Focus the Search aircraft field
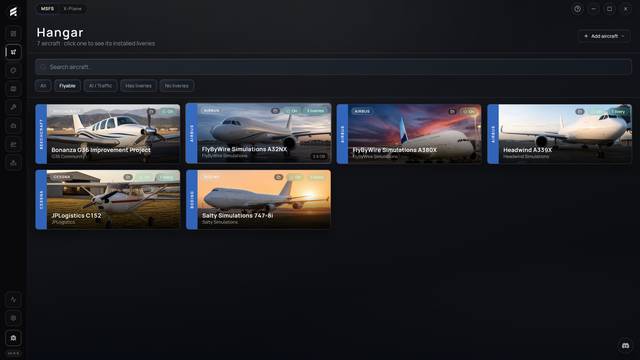640x360 pixels. 333,67
